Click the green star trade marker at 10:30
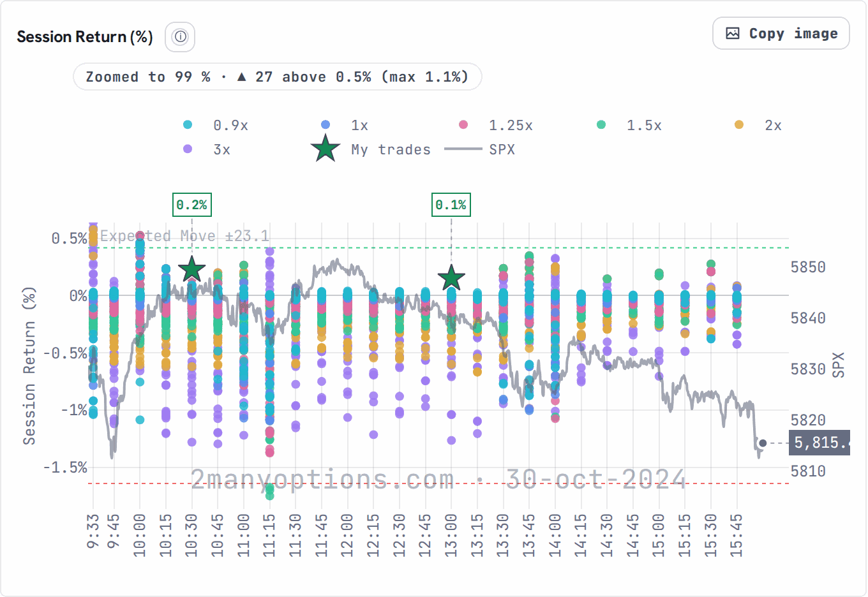868x597 pixels. point(191,270)
